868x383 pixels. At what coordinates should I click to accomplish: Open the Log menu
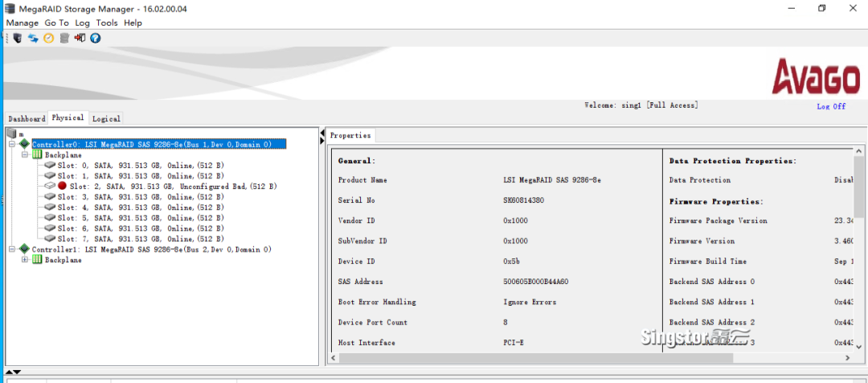click(83, 23)
